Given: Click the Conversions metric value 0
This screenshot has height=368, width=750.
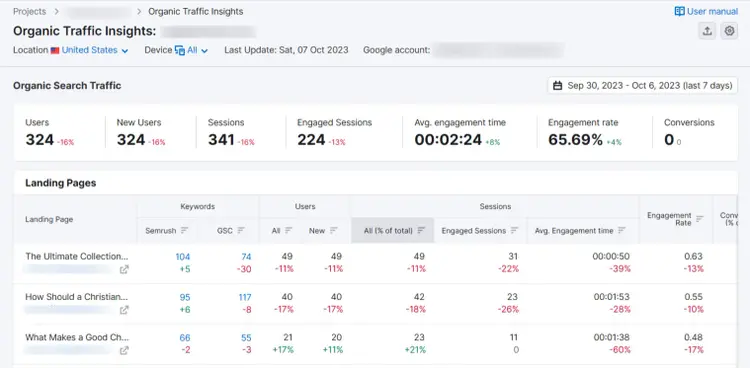Looking at the screenshot, I should pyautogui.click(x=668, y=140).
